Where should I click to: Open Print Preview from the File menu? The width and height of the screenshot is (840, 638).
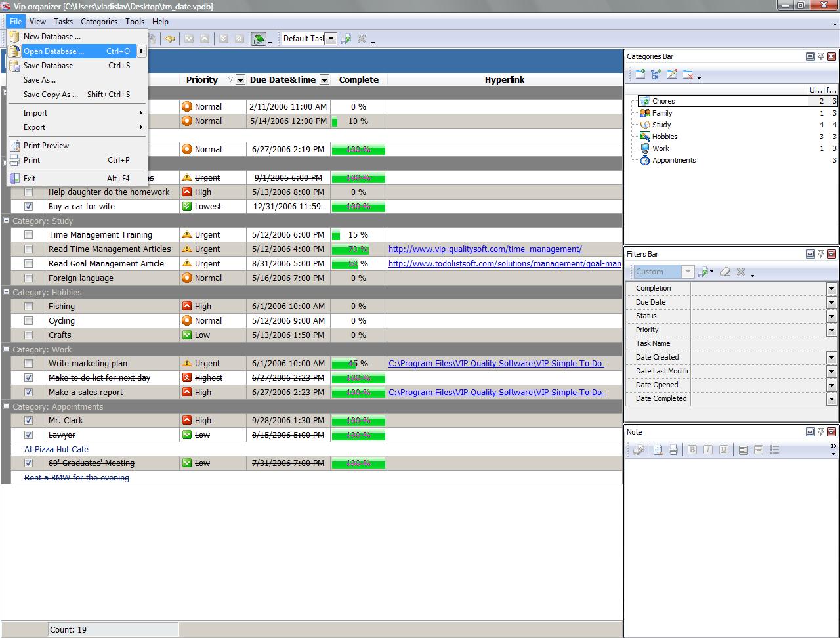click(x=47, y=145)
